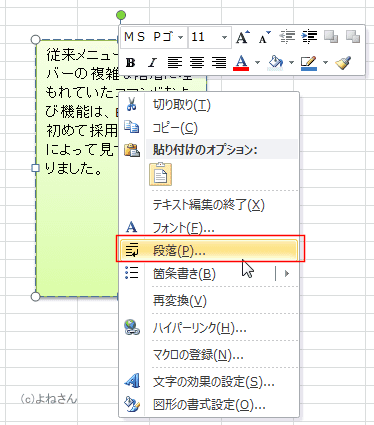The height and width of the screenshot is (425, 374).
Task: Apply the red font color button
Action: point(242,62)
